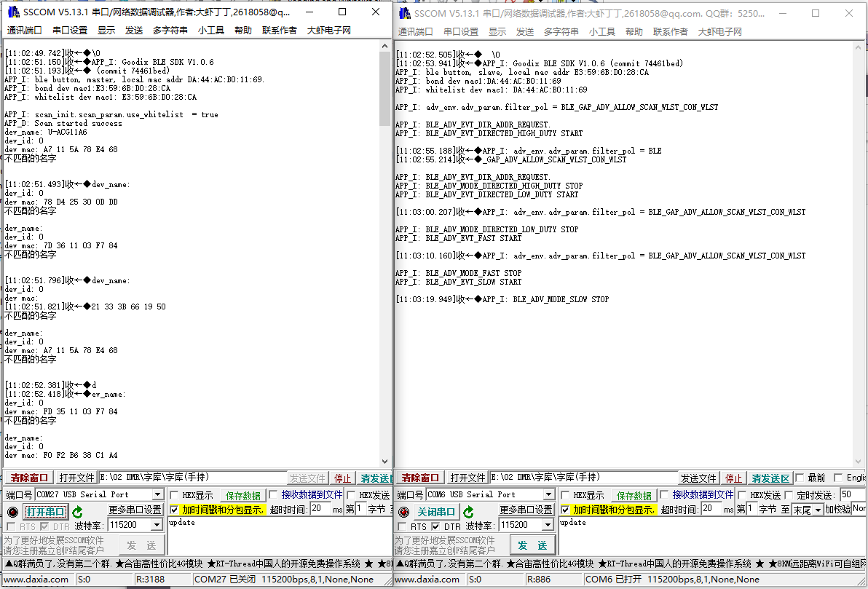Click the SSCOM app icon in right title bar
Screen dimensions: 868x589
pyautogui.click(x=403, y=13)
